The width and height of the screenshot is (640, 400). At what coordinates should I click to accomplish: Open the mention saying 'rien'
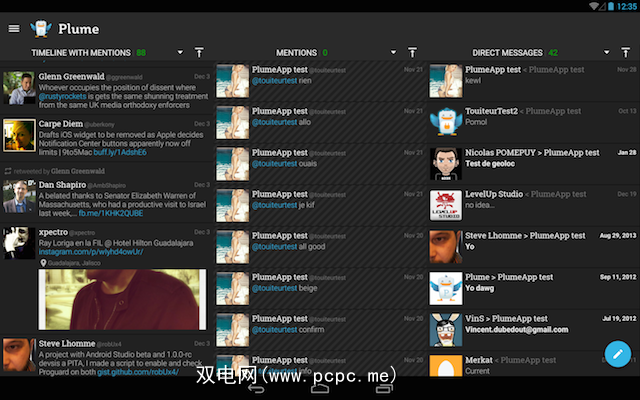320,81
